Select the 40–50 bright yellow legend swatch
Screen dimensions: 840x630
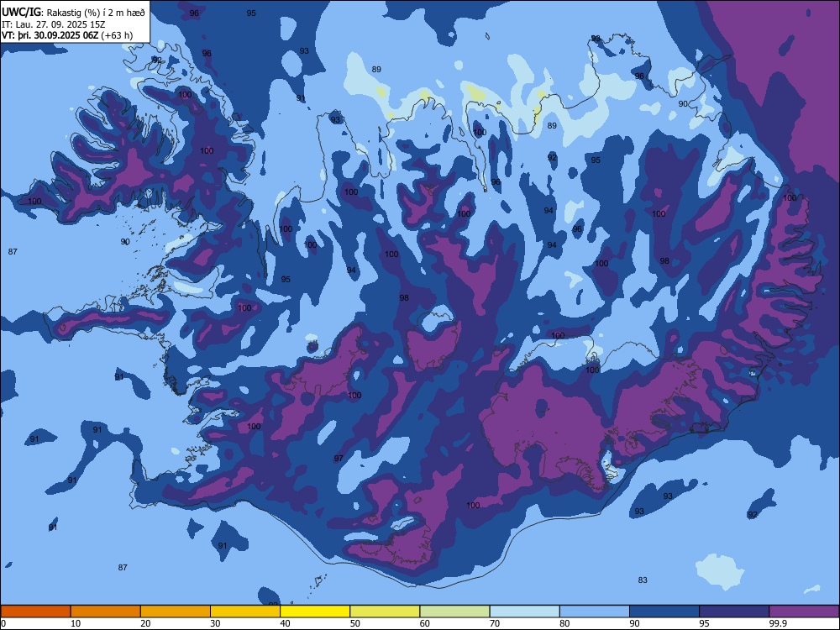tap(315, 612)
